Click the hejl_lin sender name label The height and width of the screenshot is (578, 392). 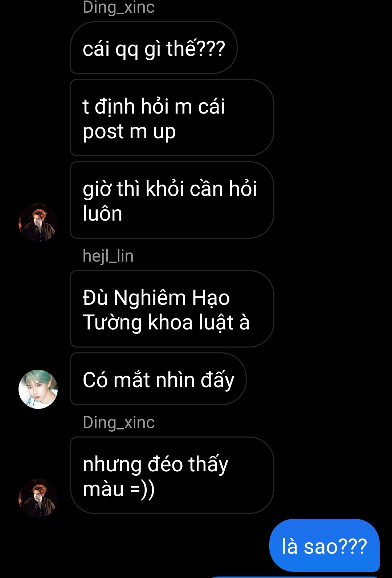coord(108,256)
